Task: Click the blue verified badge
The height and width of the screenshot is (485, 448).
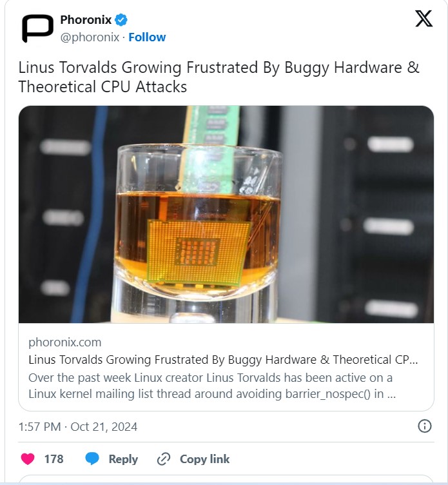Action: pyautogui.click(x=121, y=20)
